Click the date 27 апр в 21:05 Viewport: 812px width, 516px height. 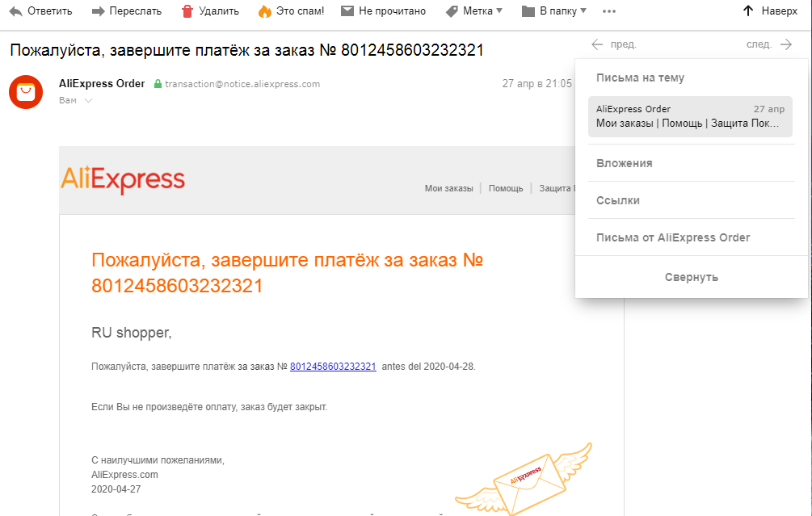click(537, 83)
